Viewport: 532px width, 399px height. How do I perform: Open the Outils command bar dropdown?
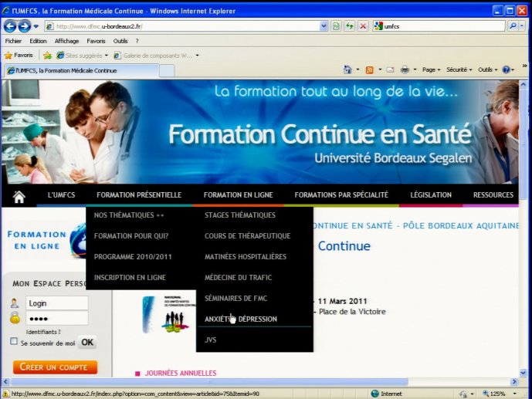click(x=487, y=69)
